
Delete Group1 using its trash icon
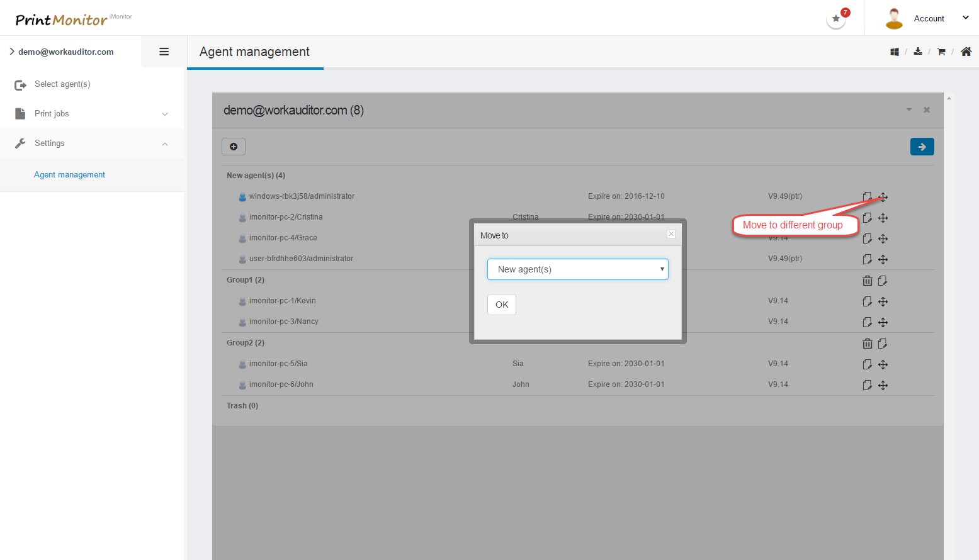[x=867, y=281]
